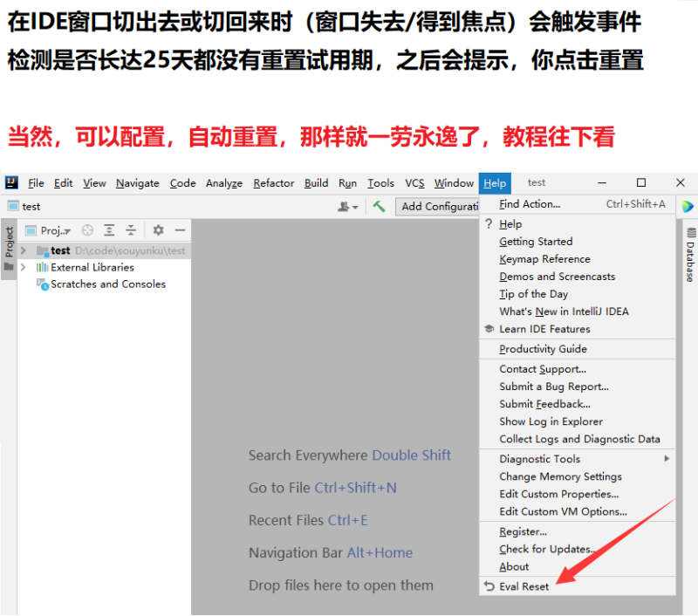The width and height of the screenshot is (698, 616).
Task: Select Scratches and Consoles in tree
Action: point(107,284)
